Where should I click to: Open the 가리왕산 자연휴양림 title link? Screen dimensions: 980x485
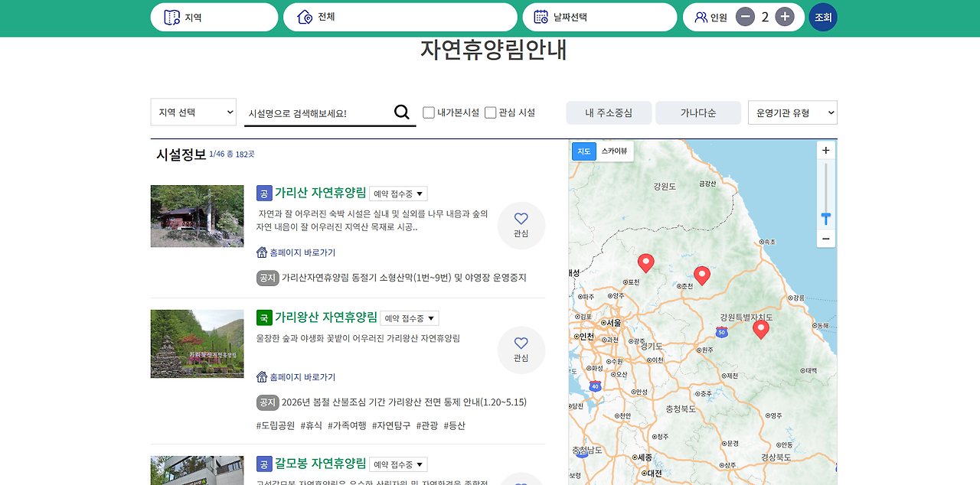pos(325,317)
